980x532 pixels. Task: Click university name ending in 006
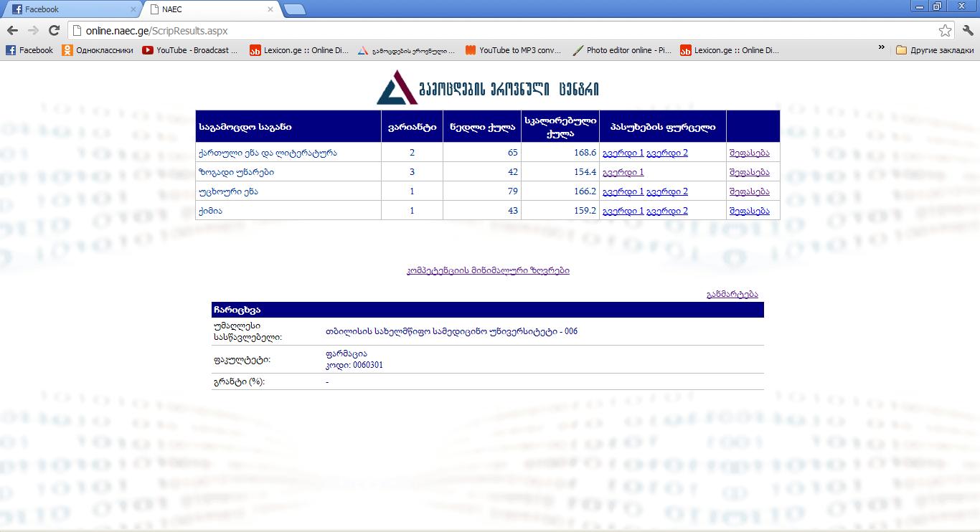[x=451, y=331]
